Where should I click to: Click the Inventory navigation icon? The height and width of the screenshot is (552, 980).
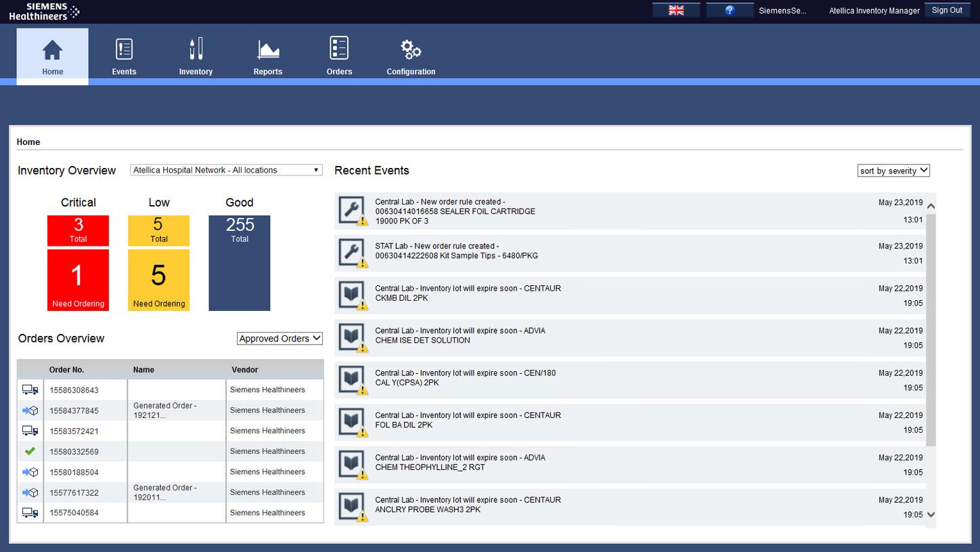(x=196, y=49)
